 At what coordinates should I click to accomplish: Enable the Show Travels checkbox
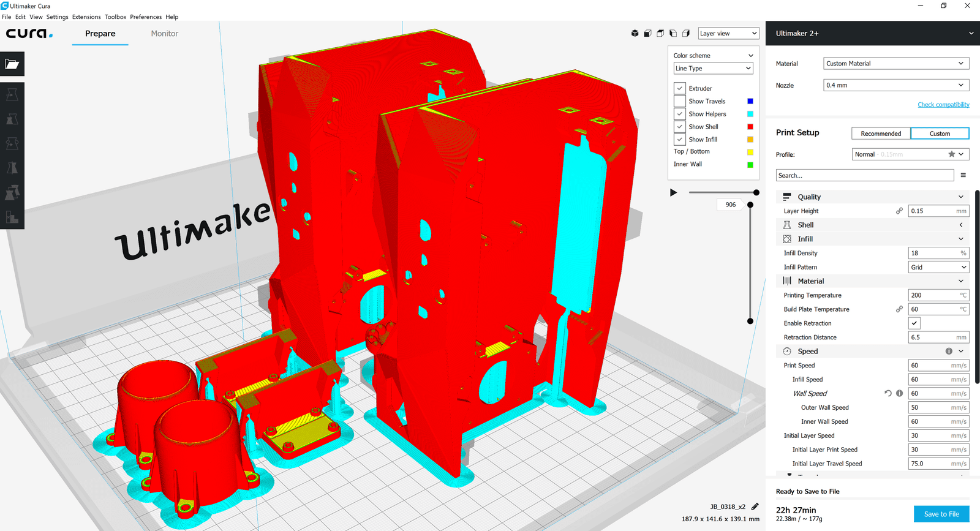pyautogui.click(x=679, y=101)
